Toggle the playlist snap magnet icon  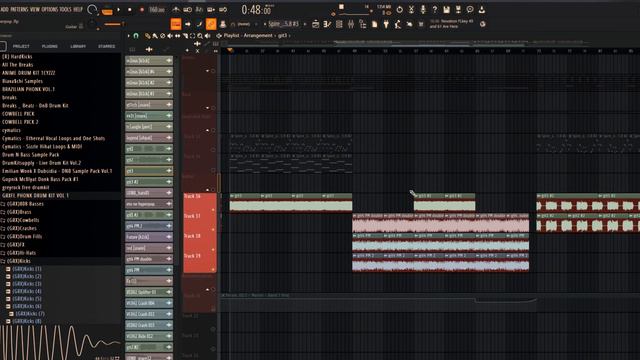[x=136, y=36]
